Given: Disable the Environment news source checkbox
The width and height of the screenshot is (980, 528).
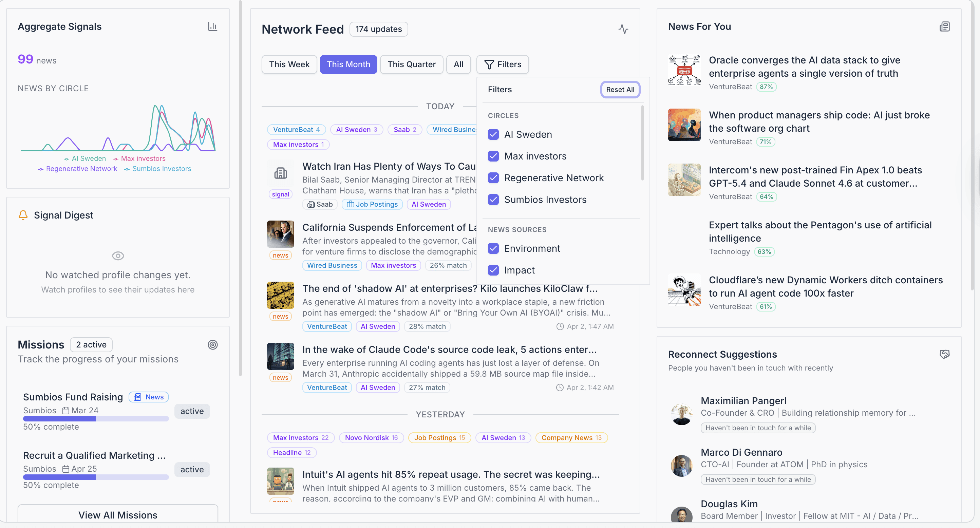Looking at the screenshot, I should click(493, 248).
